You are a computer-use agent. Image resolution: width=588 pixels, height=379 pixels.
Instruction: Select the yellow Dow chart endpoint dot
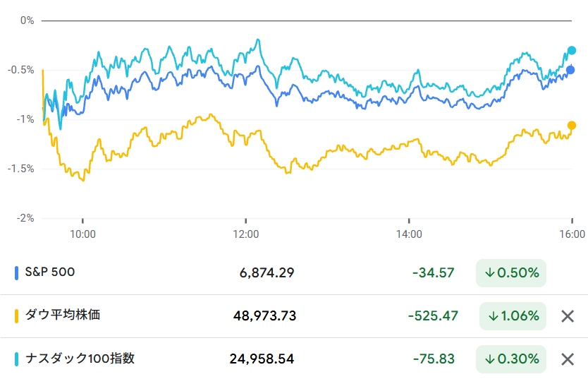[x=572, y=125]
